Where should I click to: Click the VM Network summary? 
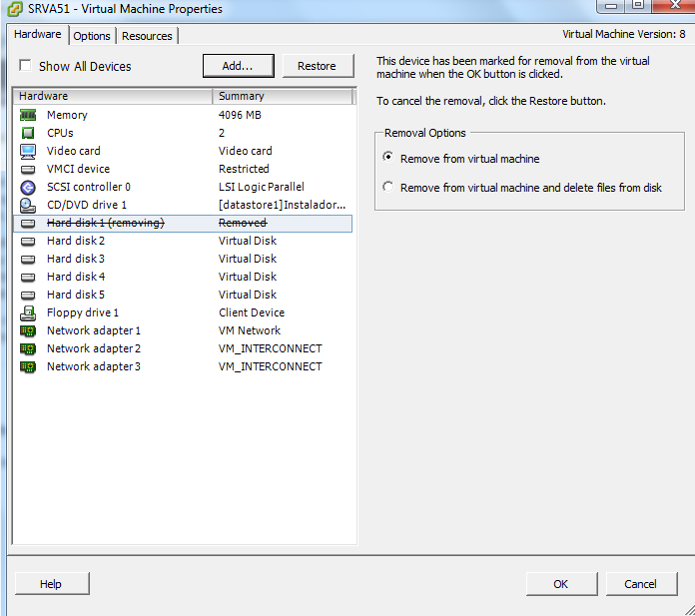coord(250,331)
